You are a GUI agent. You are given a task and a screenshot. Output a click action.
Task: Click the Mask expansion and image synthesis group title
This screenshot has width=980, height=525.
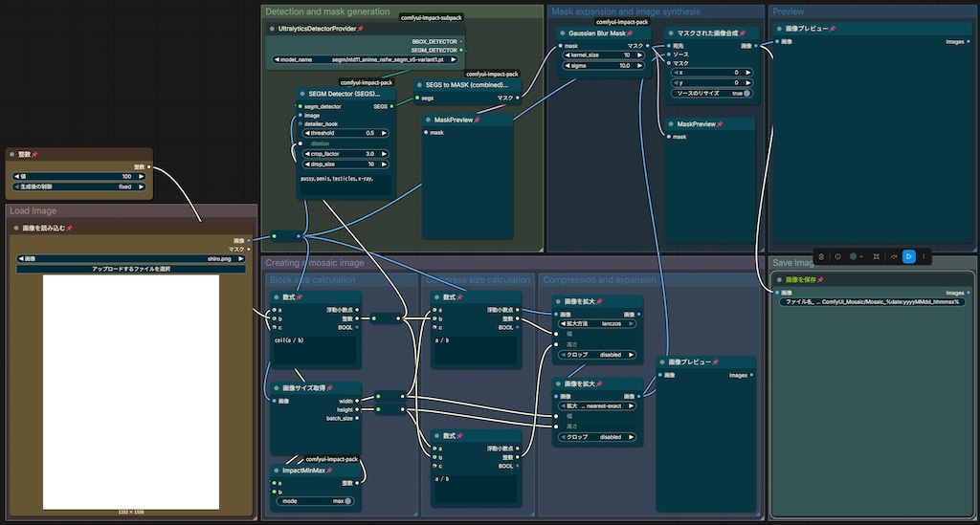(626, 11)
